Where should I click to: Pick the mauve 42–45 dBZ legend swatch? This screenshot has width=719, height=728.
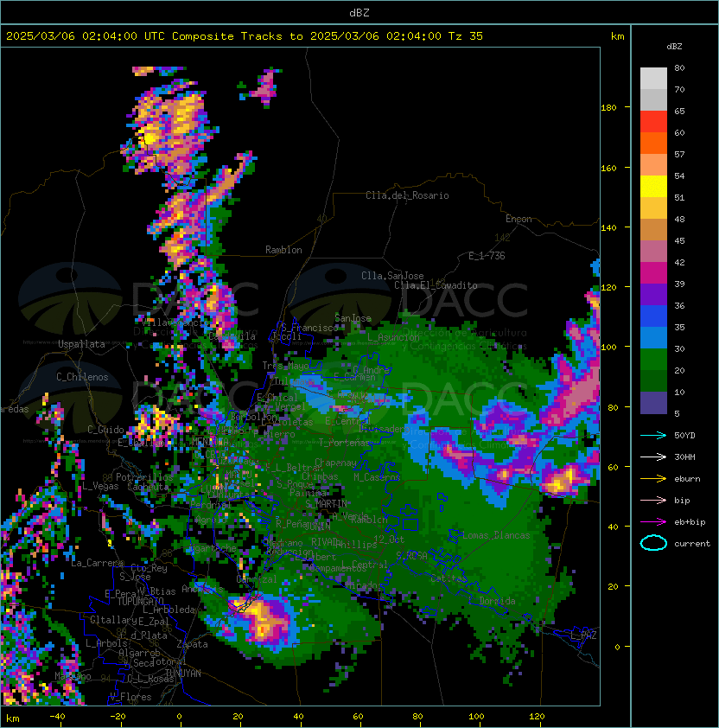tap(653, 252)
